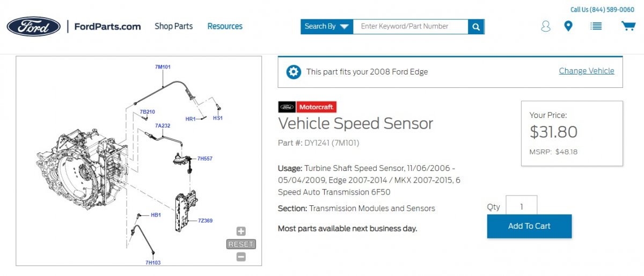The image size is (644, 276).
Task: Click the Ford oval logo
Action: click(33, 26)
